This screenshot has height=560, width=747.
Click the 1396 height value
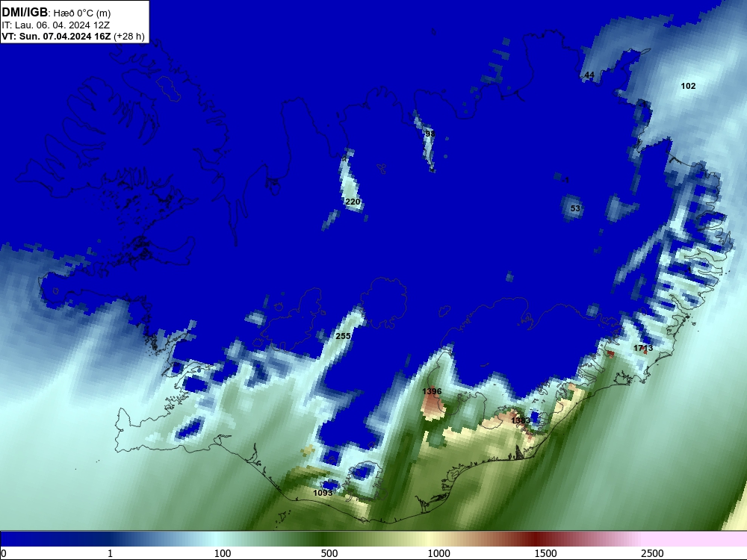coord(432,391)
